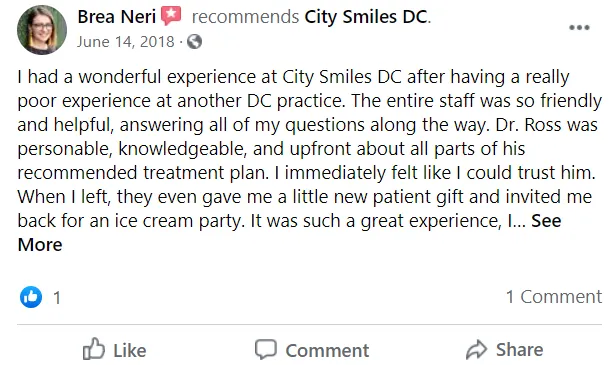Click the Brea Neri name link
The image size is (610, 365).
click(x=116, y=17)
